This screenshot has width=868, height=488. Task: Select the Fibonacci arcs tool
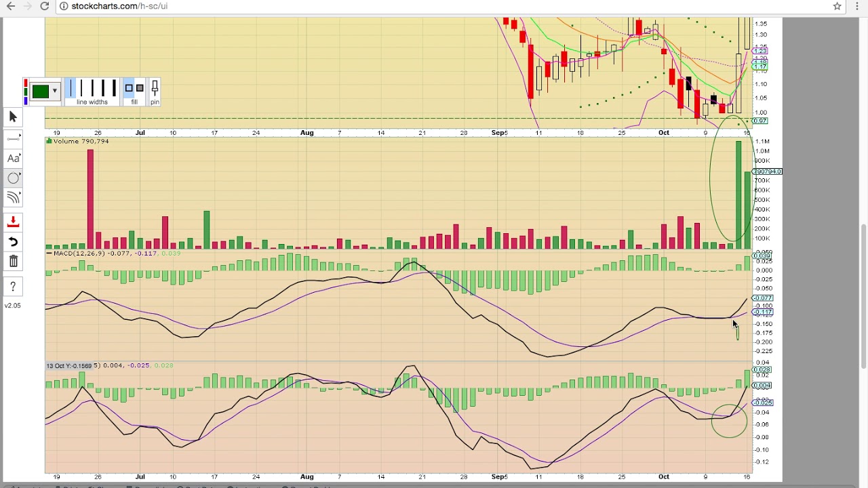point(13,197)
